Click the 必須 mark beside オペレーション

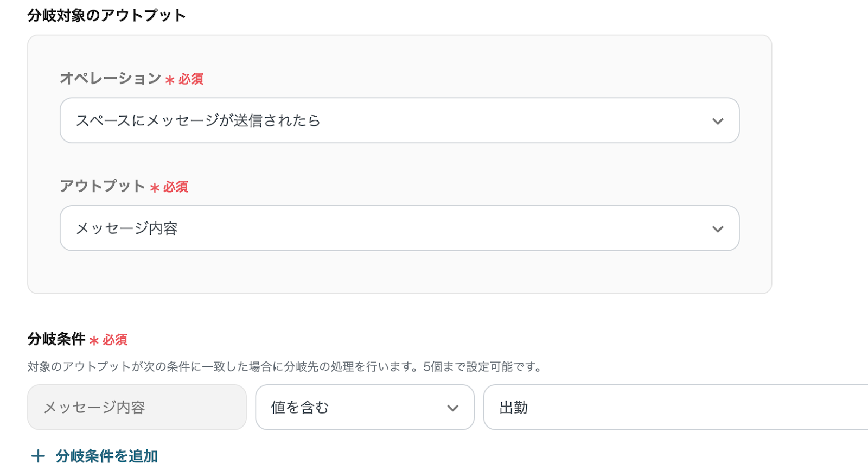191,79
